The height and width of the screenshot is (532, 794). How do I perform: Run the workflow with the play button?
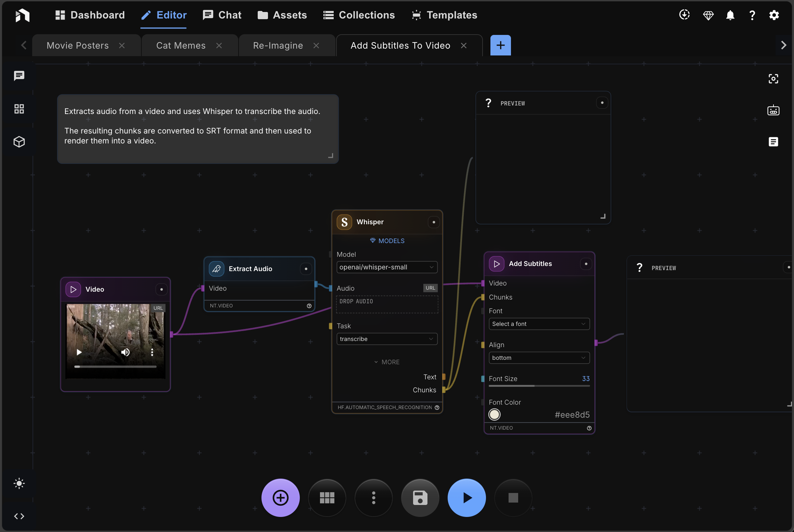466,498
